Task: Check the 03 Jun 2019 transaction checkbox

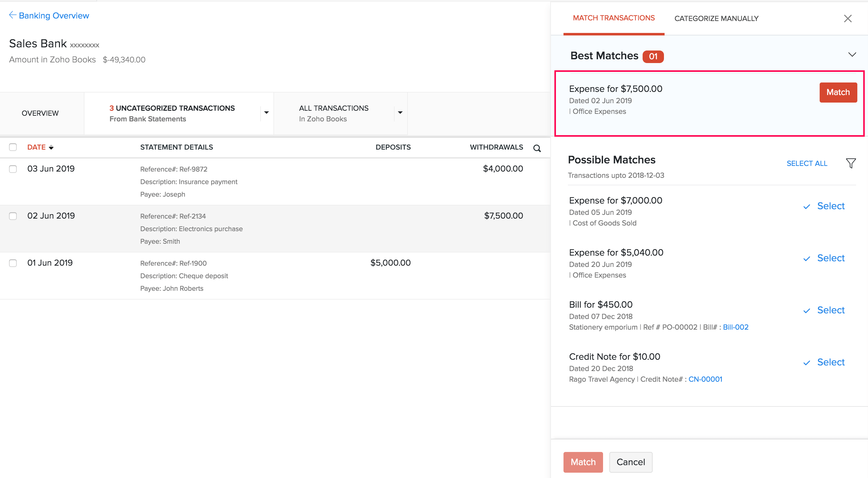Action: 13,169
